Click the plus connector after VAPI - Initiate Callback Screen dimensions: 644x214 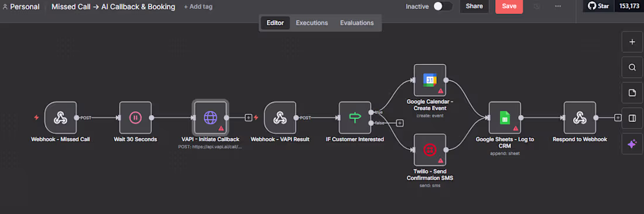[x=248, y=118]
